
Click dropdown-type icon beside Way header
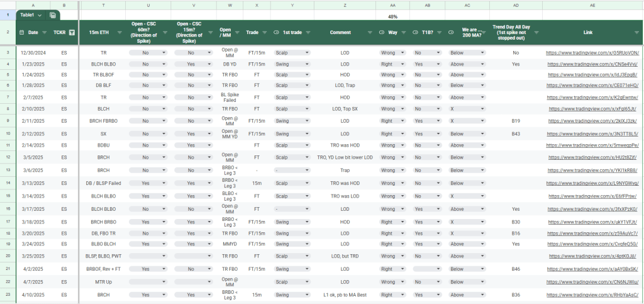(383, 32)
